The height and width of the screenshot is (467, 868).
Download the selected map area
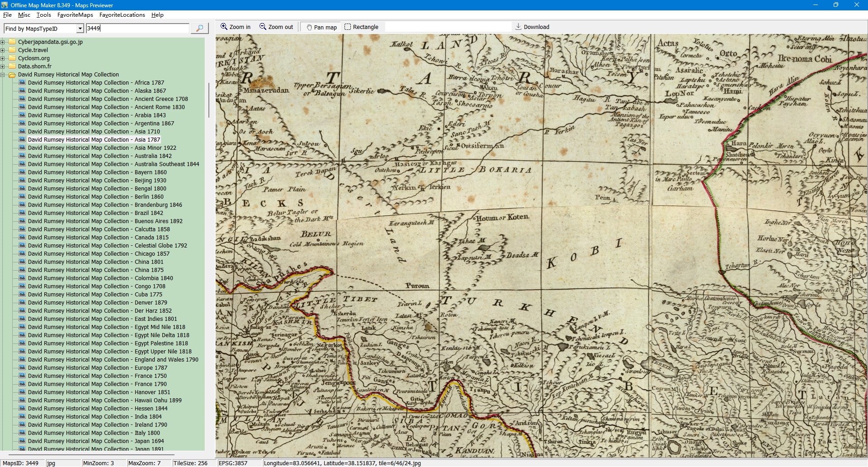coord(532,27)
